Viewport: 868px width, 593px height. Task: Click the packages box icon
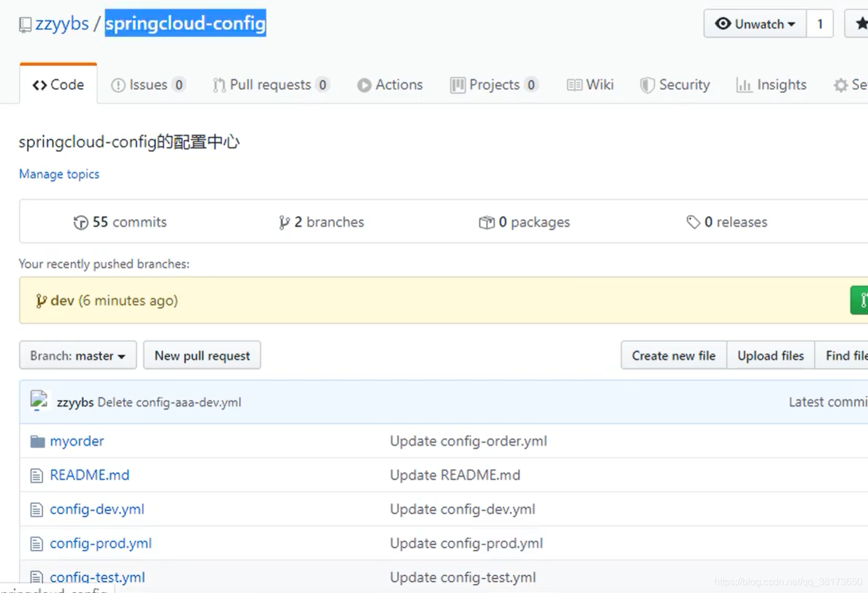[x=487, y=223]
